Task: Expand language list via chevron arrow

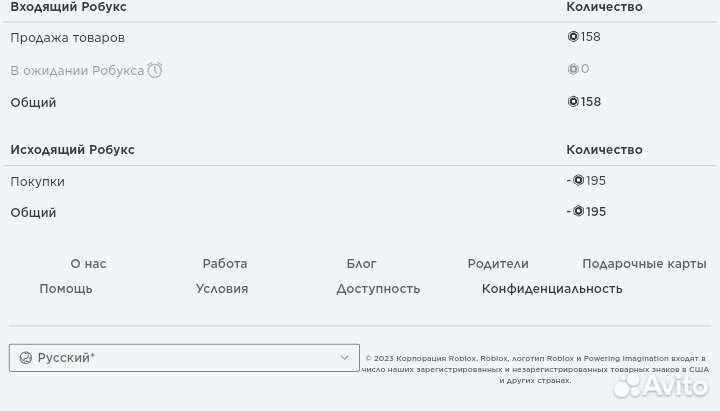Action: coord(345,358)
